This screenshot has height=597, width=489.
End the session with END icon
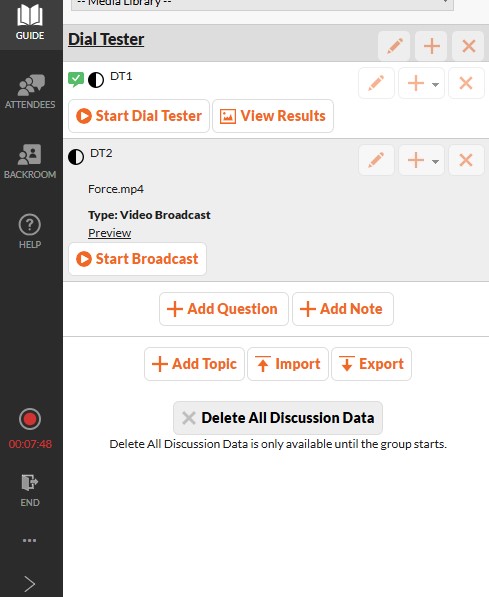(30, 490)
